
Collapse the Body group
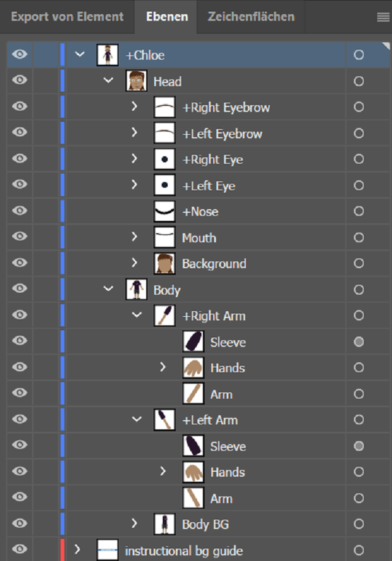109,290
